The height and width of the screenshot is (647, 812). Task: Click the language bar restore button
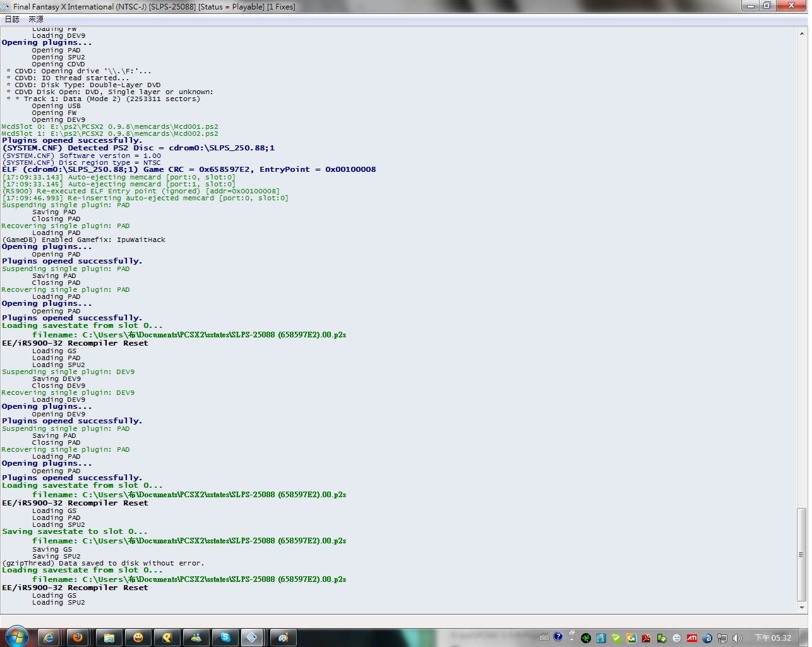pyautogui.click(x=572, y=633)
